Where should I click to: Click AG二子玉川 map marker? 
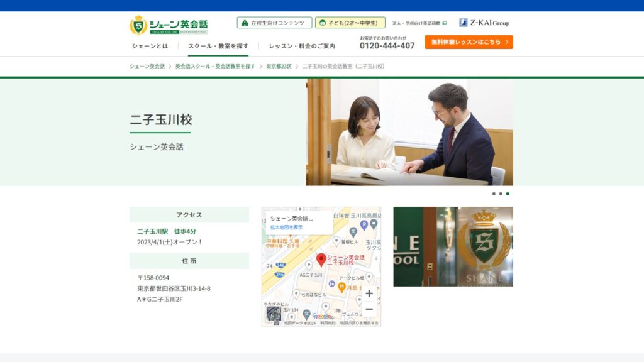click(309, 266)
